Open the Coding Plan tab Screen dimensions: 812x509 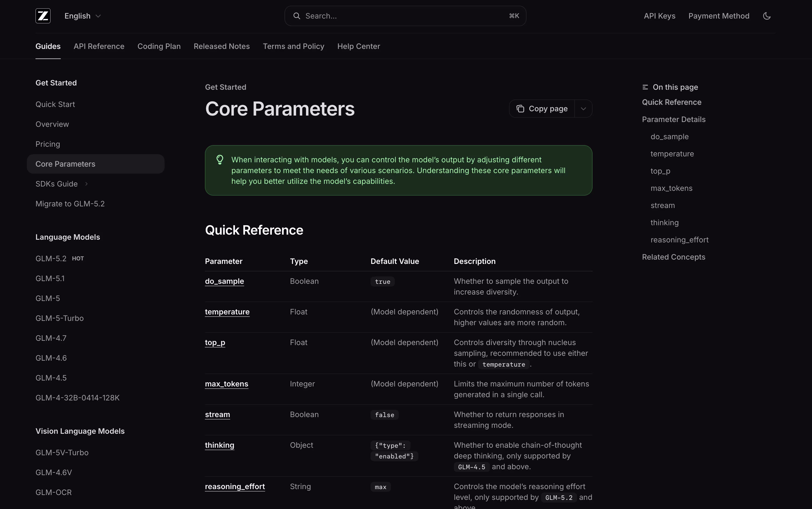coord(159,46)
